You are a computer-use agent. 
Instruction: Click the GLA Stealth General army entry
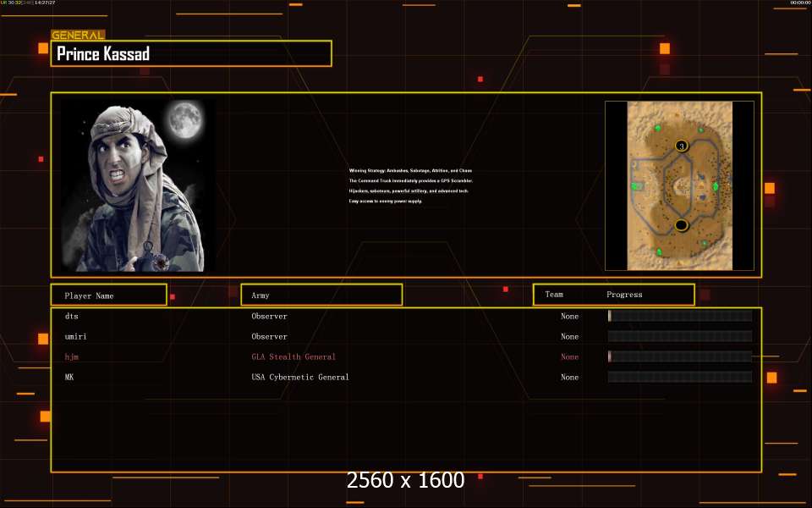coord(294,357)
